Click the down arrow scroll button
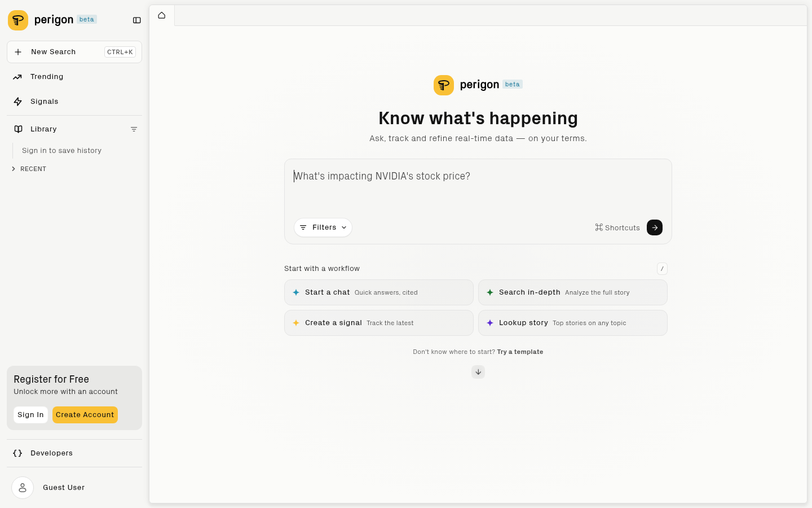The height and width of the screenshot is (508, 812). (x=478, y=372)
